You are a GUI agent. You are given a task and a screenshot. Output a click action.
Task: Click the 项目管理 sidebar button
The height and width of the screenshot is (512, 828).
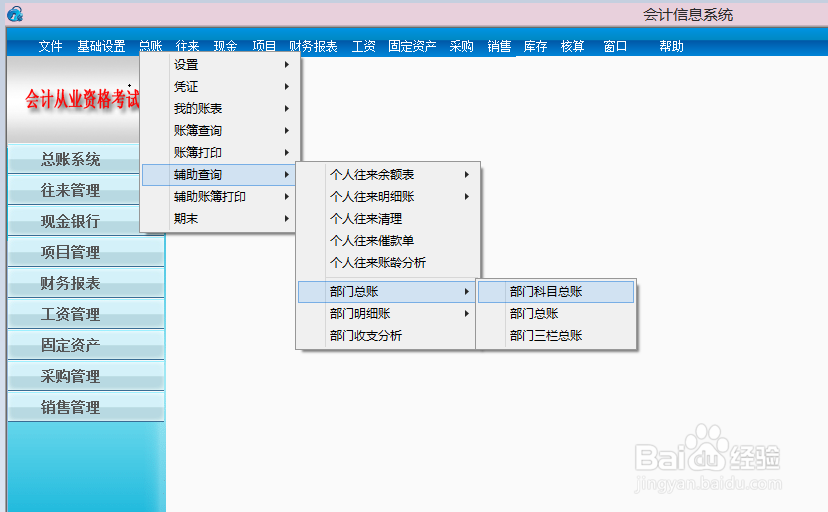pyautogui.click(x=86, y=252)
